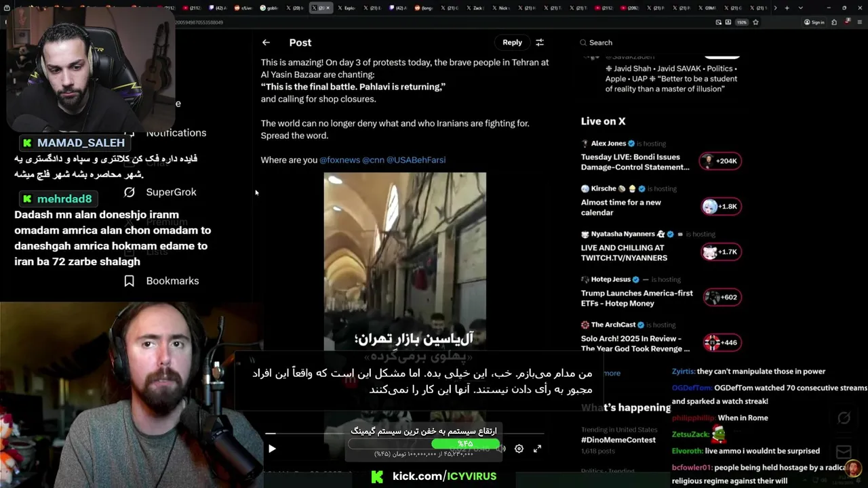The image size is (868, 488).
Task: Open the @USABehFarsi mention link
Action: [x=416, y=160]
